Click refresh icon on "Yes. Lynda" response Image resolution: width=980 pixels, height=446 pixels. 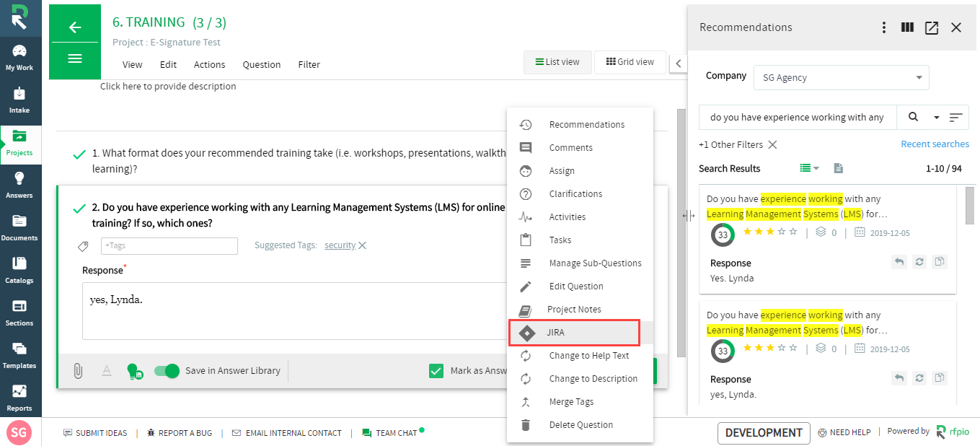pyautogui.click(x=919, y=262)
